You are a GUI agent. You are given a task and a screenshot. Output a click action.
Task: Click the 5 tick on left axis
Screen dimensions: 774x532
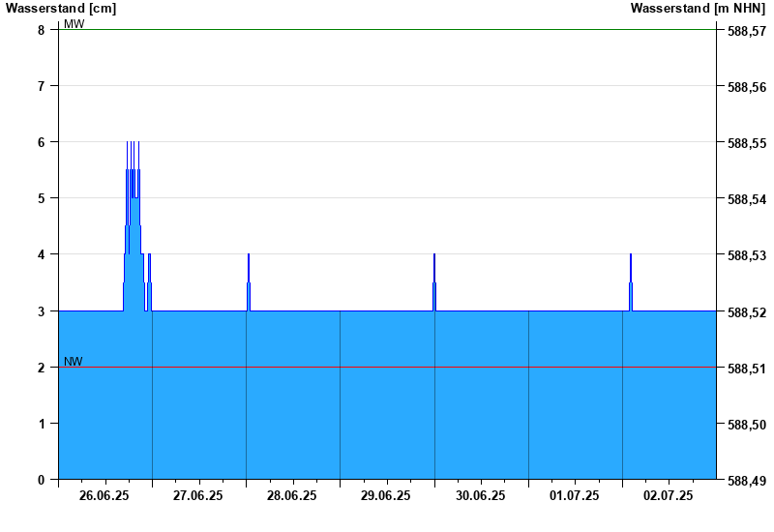pos(42,198)
